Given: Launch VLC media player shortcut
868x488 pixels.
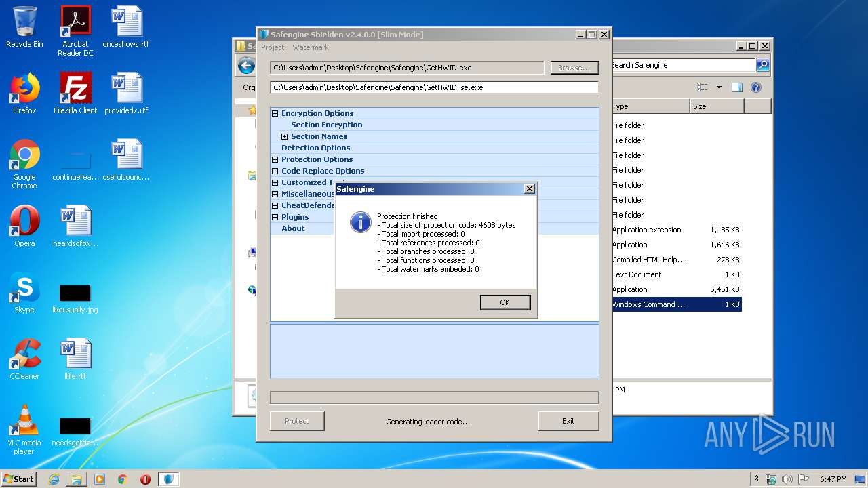Looking at the screenshot, I should [x=24, y=430].
